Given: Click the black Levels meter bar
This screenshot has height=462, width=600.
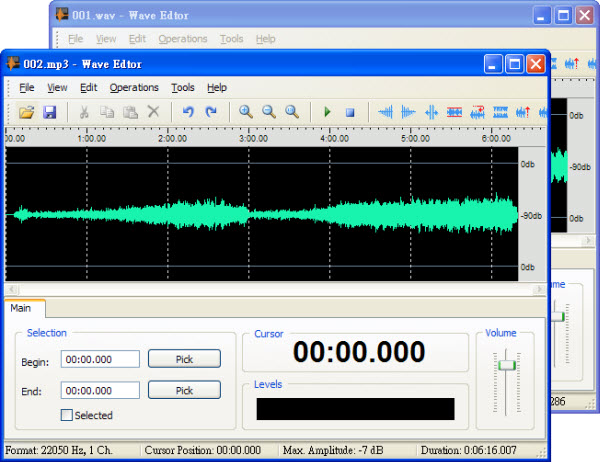Looking at the screenshot, I should (355, 409).
